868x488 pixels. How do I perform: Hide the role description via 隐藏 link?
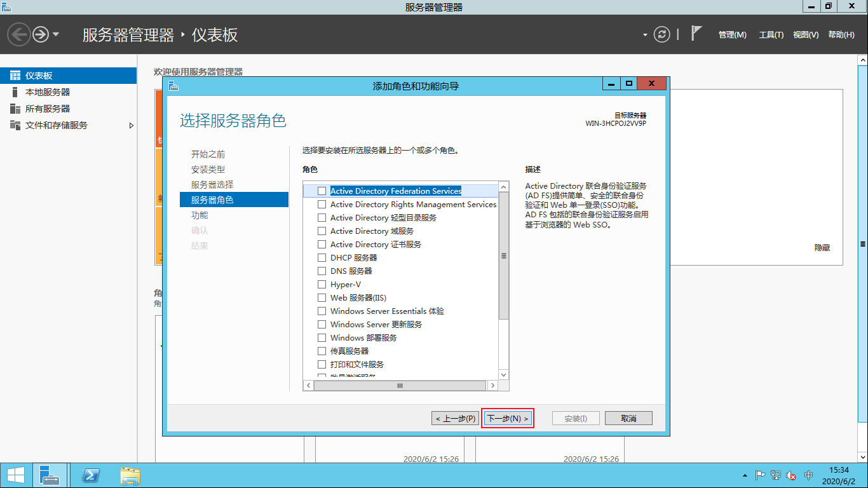point(823,247)
